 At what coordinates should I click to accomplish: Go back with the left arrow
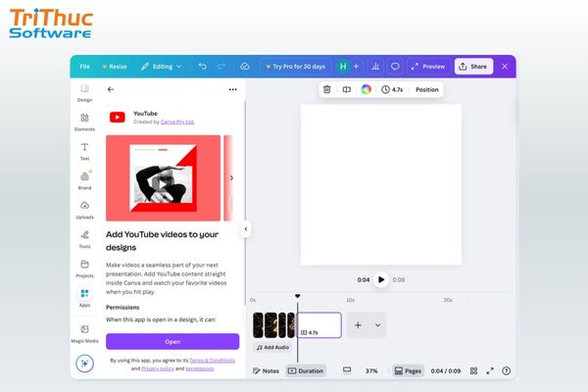110,89
